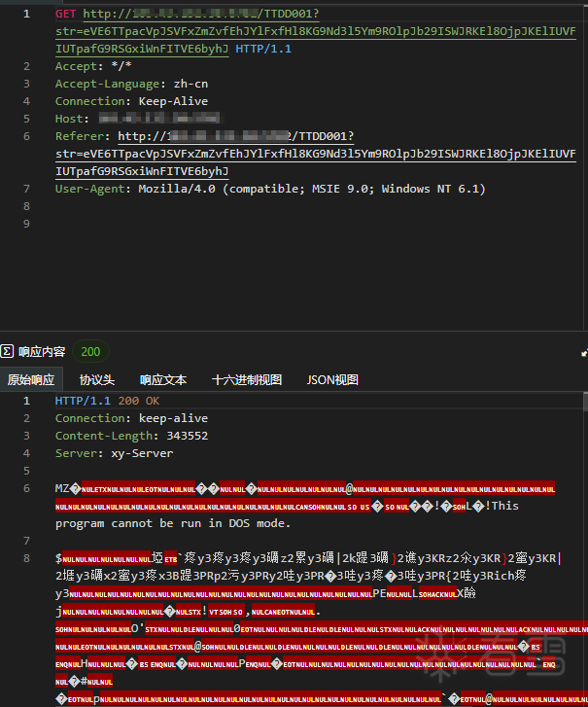Screen dimensions: 588x707
Task: Click the GET request URL link
Action: [316, 31]
